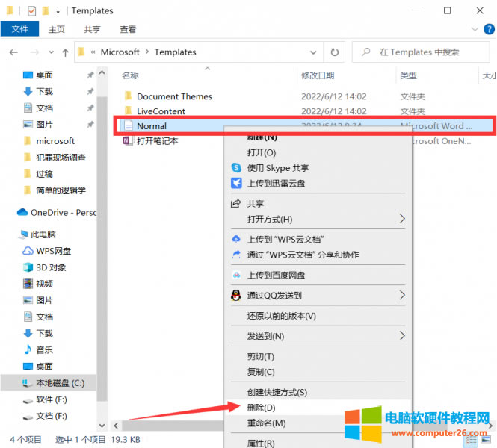Image resolution: width=497 pixels, height=448 pixels.
Task: Select 软件 (E:) drive
Action: (52, 399)
